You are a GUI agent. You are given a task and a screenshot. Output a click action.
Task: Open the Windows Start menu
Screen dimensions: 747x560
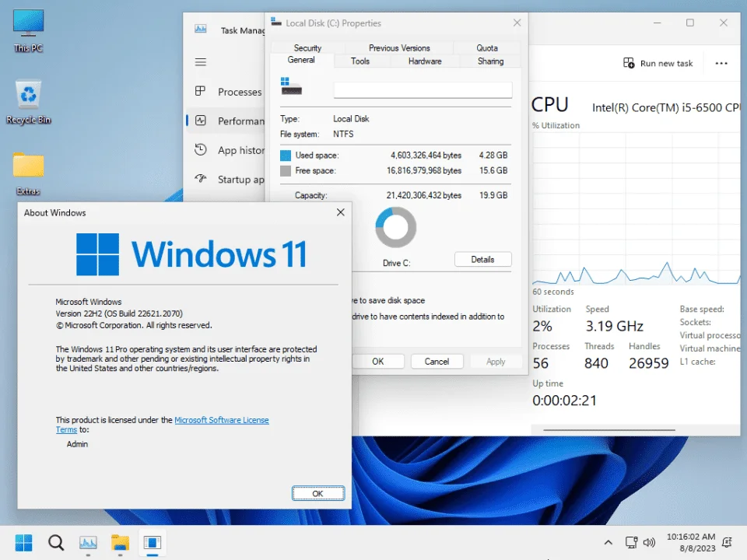coord(23,542)
